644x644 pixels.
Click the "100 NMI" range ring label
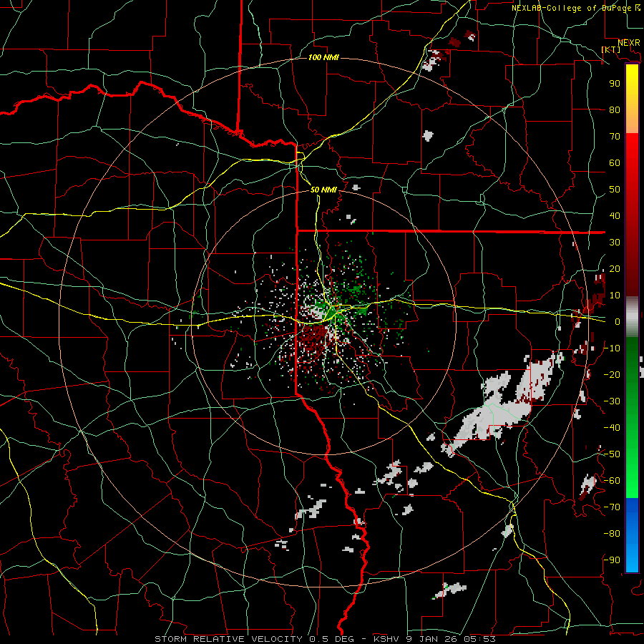pyautogui.click(x=323, y=57)
